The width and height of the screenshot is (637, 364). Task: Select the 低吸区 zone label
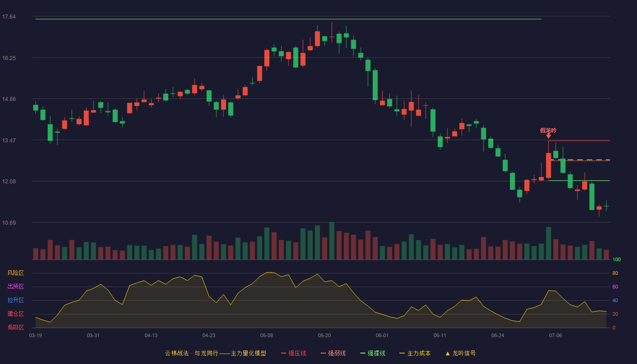(x=15, y=327)
